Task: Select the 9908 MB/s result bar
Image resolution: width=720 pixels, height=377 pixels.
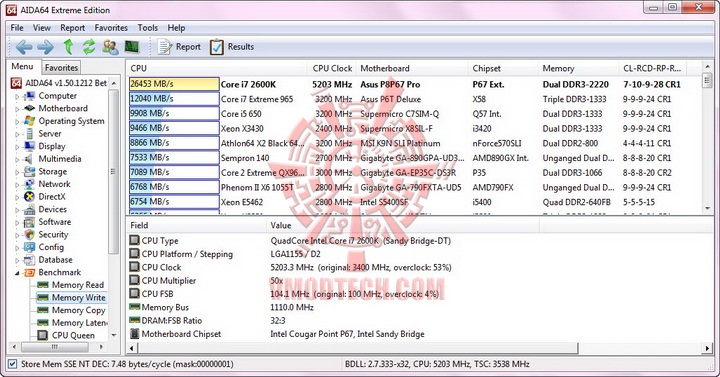Action: click(174, 113)
